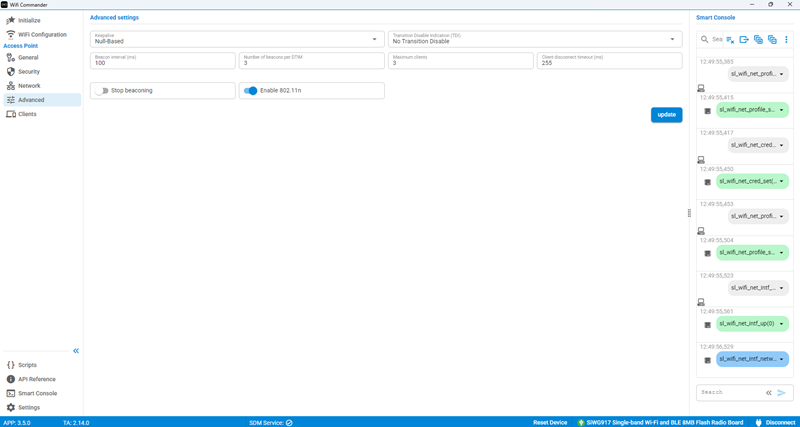Send the command with the arrow icon

[781, 392]
